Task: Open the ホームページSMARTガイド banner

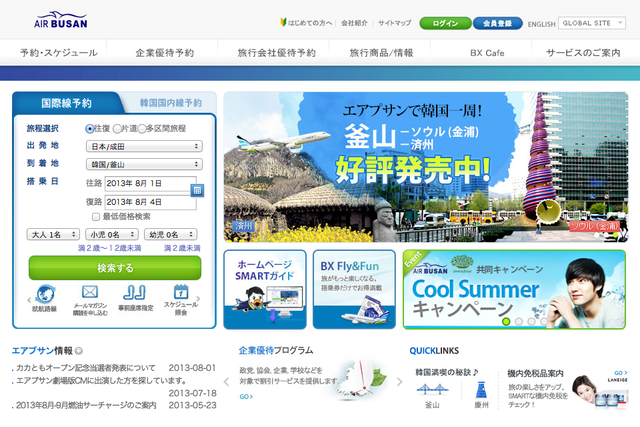Action: click(x=265, y=289)
